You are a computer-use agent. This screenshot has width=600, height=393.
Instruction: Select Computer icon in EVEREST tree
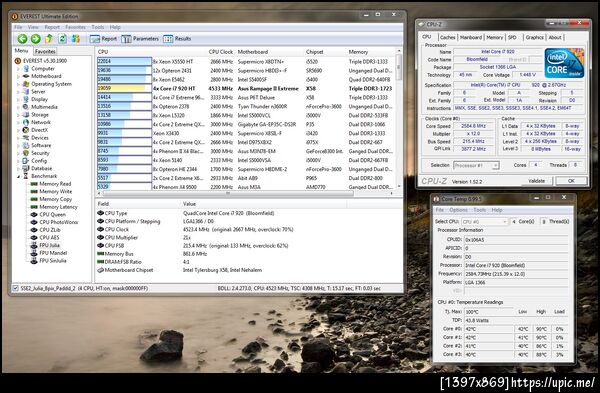(x=26, y=68)
